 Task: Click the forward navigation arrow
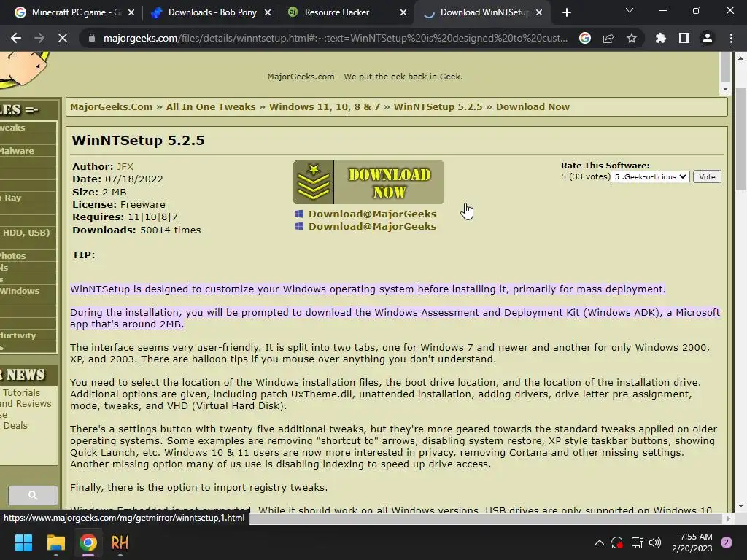pos(39,38)
